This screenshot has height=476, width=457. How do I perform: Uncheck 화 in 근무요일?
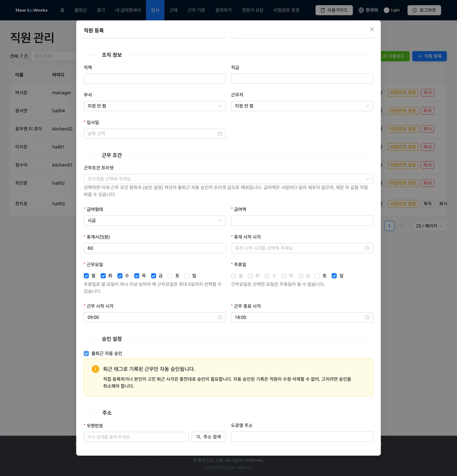click(103, 276)
